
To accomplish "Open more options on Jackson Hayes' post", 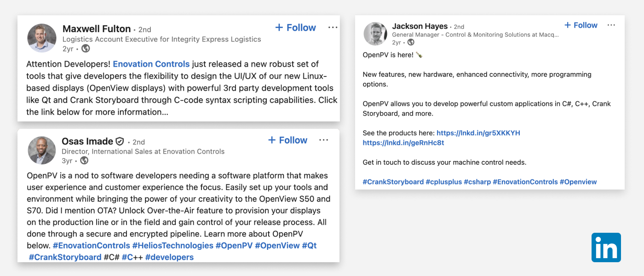I will pyautogui.click(x=611, y=25).
